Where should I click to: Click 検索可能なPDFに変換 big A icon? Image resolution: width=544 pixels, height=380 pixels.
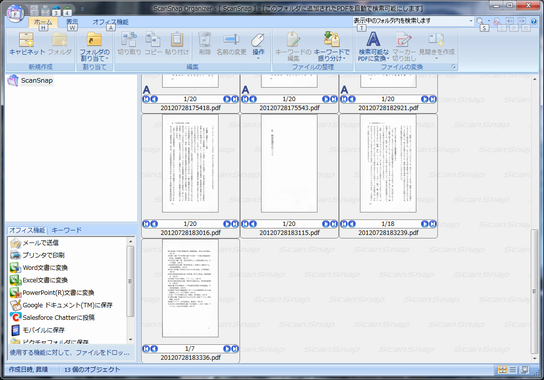[x=373, y=47]
